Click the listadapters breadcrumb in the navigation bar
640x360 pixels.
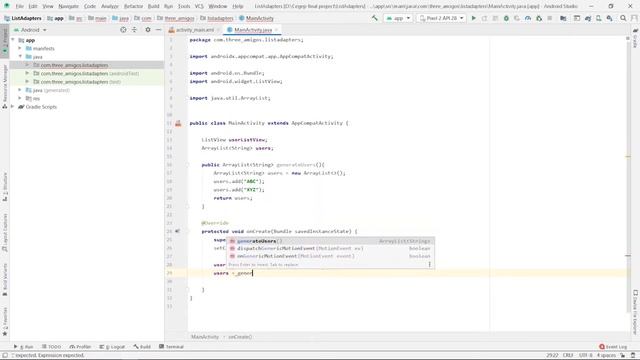pos(217,18)
